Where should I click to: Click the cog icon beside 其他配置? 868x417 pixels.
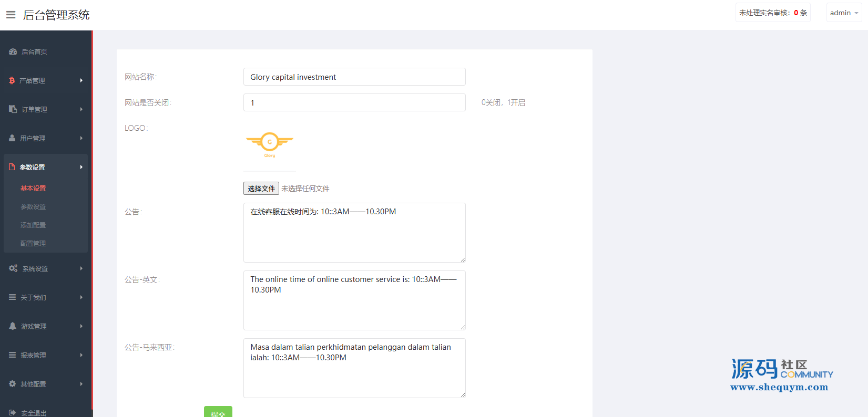[x=13, y=384]
